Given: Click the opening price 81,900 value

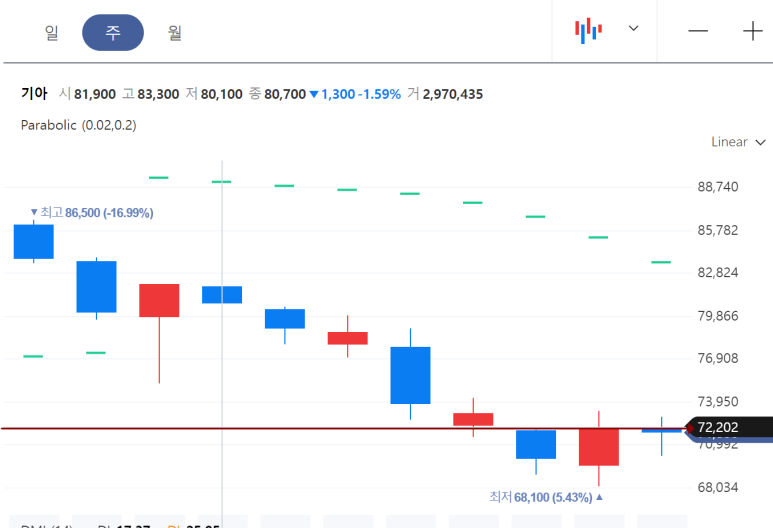Looking at the screenshot, I should coord(95,94).
